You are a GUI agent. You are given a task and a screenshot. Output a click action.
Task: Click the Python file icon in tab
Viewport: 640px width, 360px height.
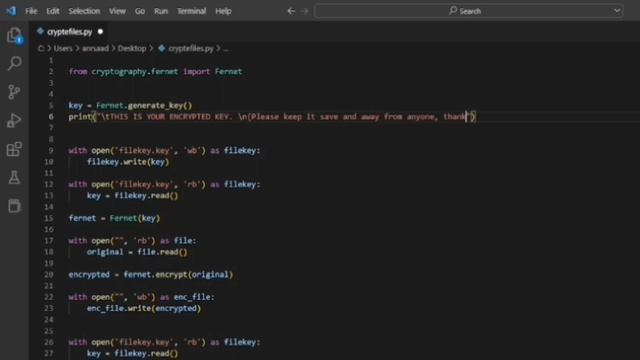point(40,31)
